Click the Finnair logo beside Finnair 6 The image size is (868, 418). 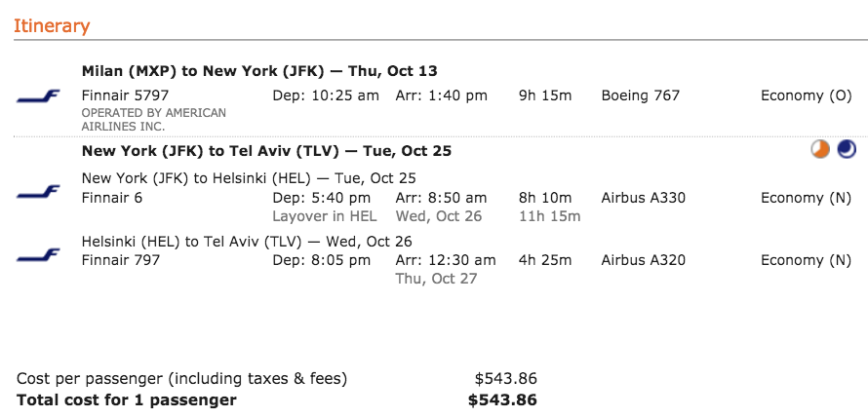(x=38, y=192)
